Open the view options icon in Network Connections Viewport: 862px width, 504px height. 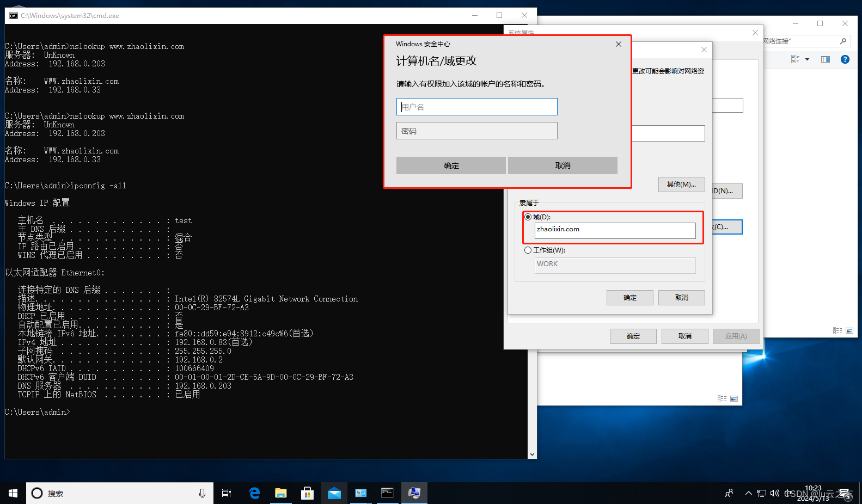(795, 59)
